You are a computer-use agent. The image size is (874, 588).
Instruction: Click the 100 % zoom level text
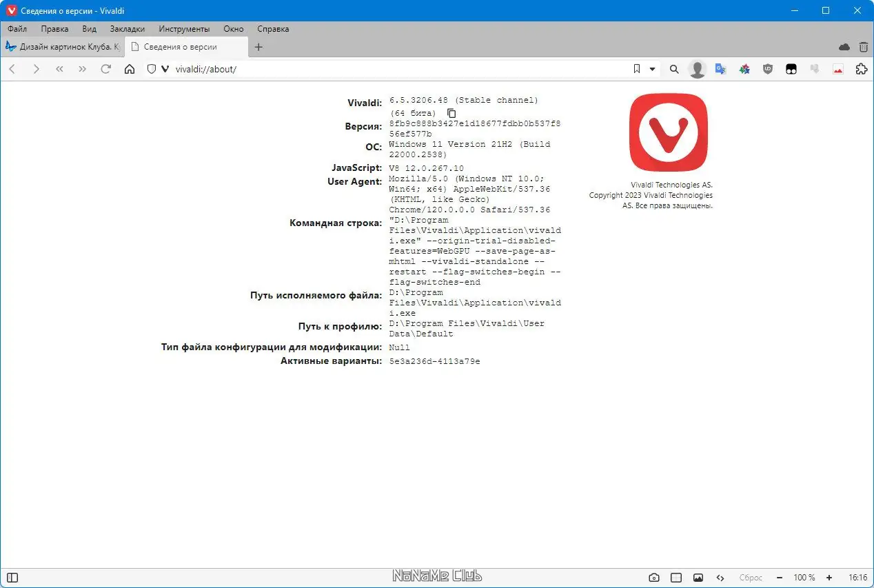coord(804,578)
